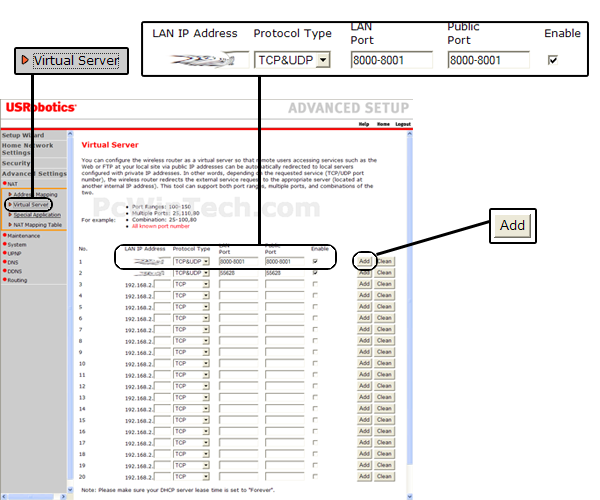Image resolution: width=600 pixels, height=500 pixels.
Task: Click the red bullet icon next to System
Action: 4,244
